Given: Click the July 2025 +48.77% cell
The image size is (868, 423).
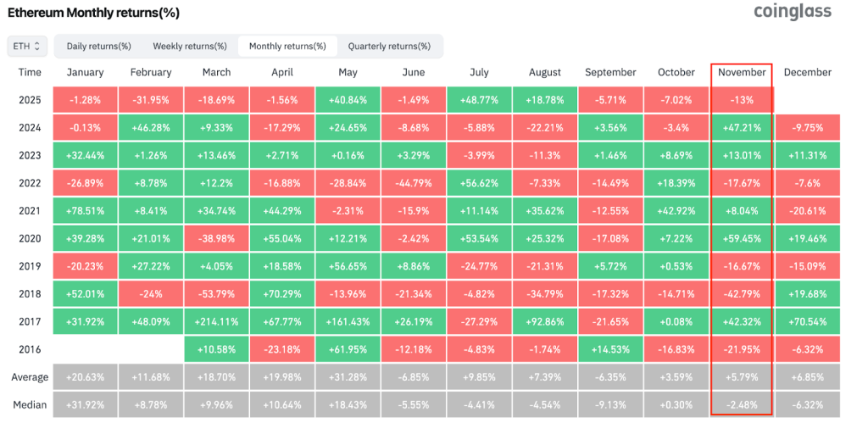Looking at the screenshot, I should tap(479, 100).
